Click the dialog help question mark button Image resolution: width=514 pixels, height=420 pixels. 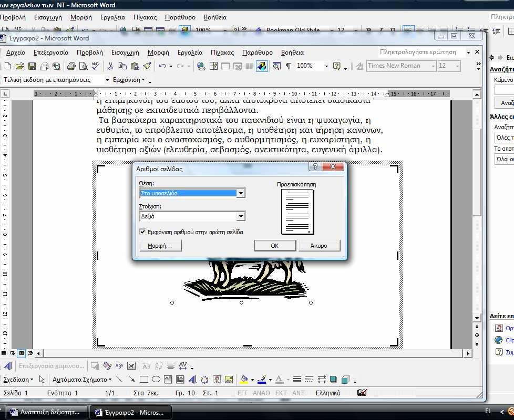pyautogui.click(x=315, y=166)
